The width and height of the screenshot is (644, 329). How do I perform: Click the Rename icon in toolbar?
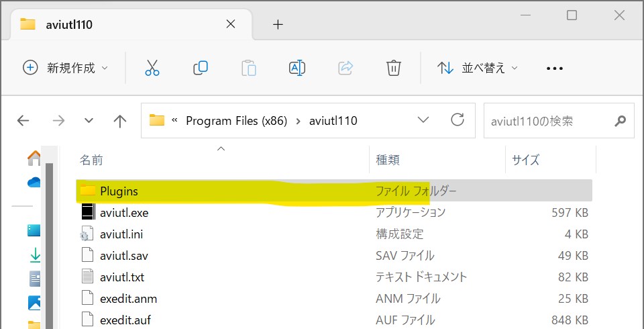point(297,68)
